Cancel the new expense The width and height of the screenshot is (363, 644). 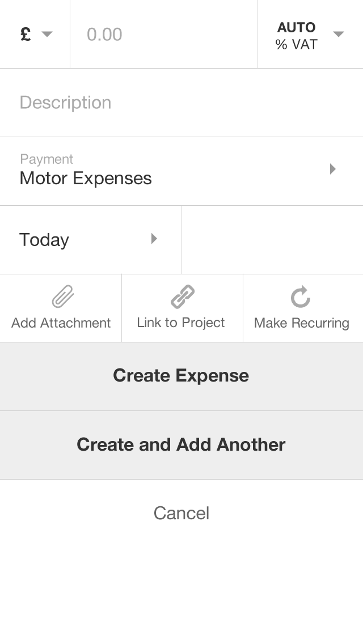pyautogui.click(x=181, y=513)
